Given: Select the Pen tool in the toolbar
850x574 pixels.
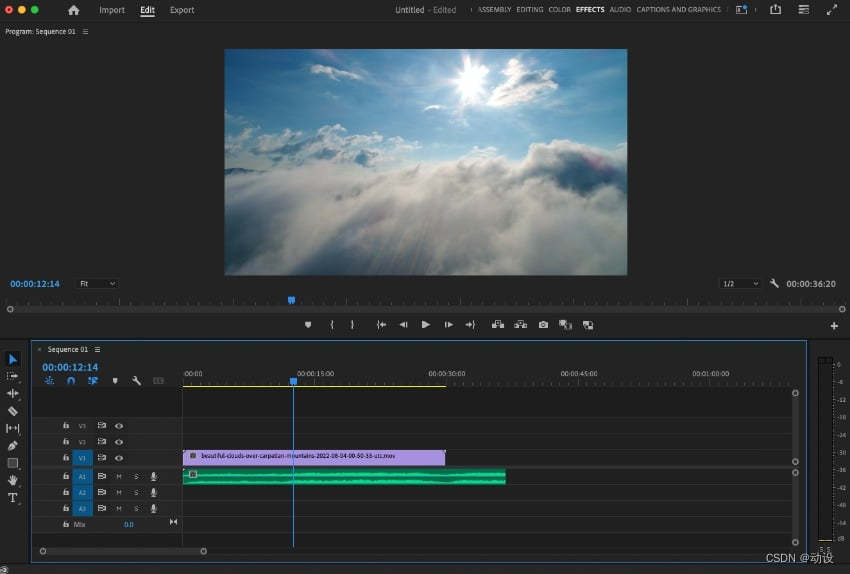Looking at the screenshot, I should [x=13, y=445].
